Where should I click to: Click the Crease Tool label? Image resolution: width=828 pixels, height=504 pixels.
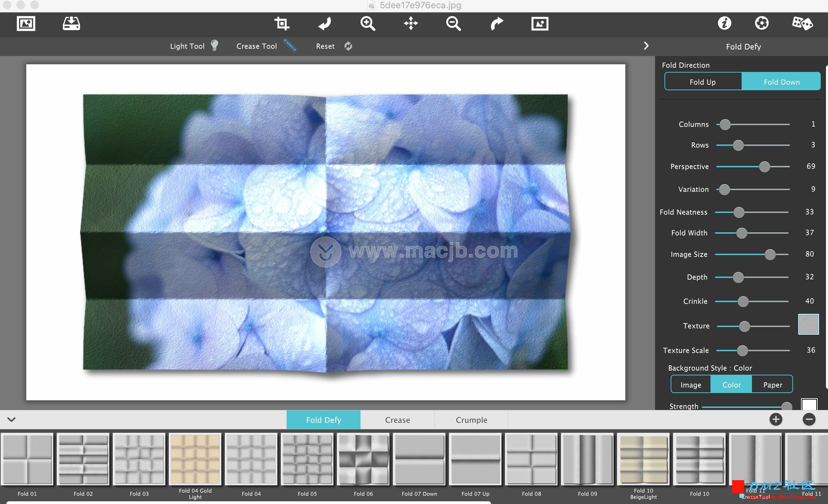257,46
